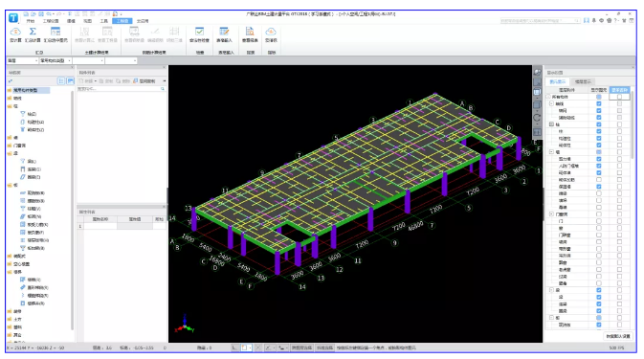Viewport: 644px width, 359px height.
Task: Click the topmost icon of the viewport side toolbar
Action: point(537,72)
